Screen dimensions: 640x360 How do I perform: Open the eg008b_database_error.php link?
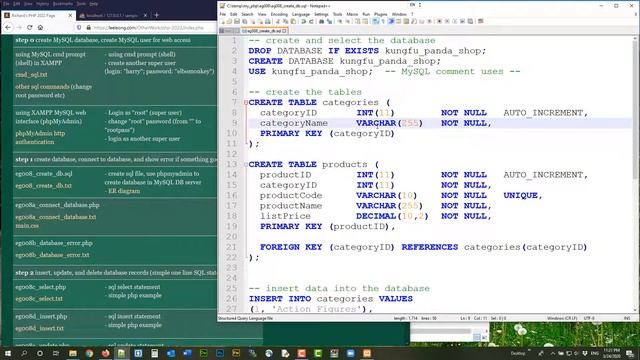coord(54,243)
